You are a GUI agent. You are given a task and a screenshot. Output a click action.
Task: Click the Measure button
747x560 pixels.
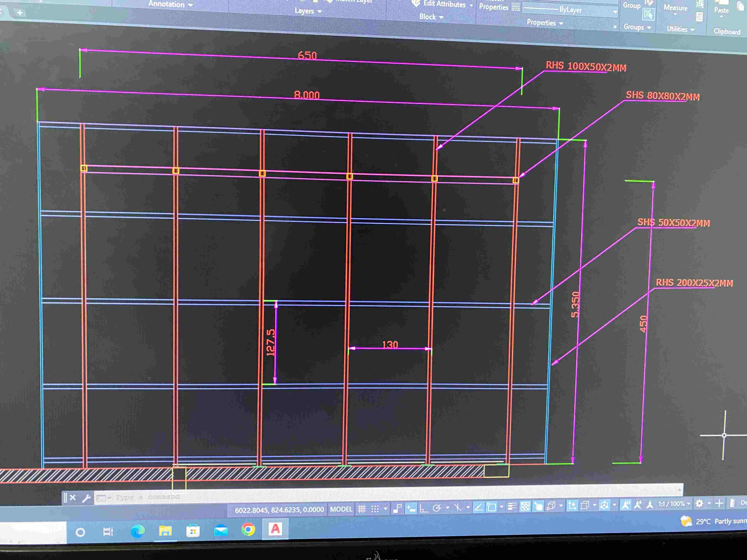point(675,8)
